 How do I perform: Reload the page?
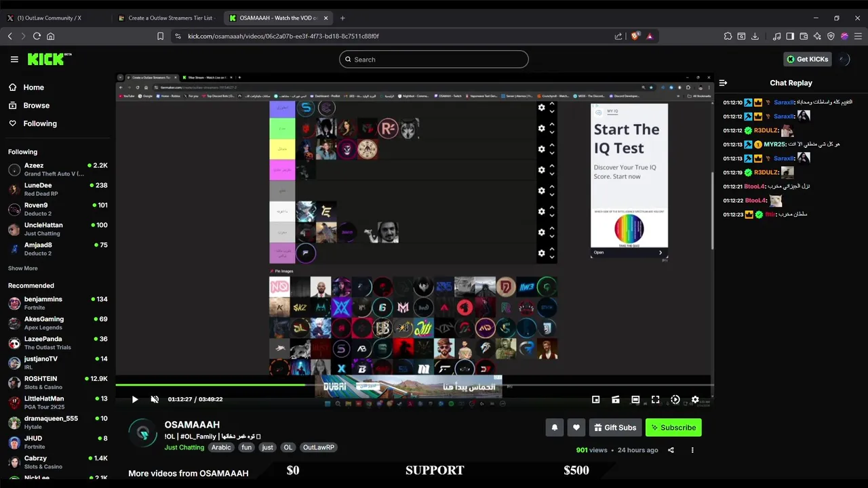point(37,36)
